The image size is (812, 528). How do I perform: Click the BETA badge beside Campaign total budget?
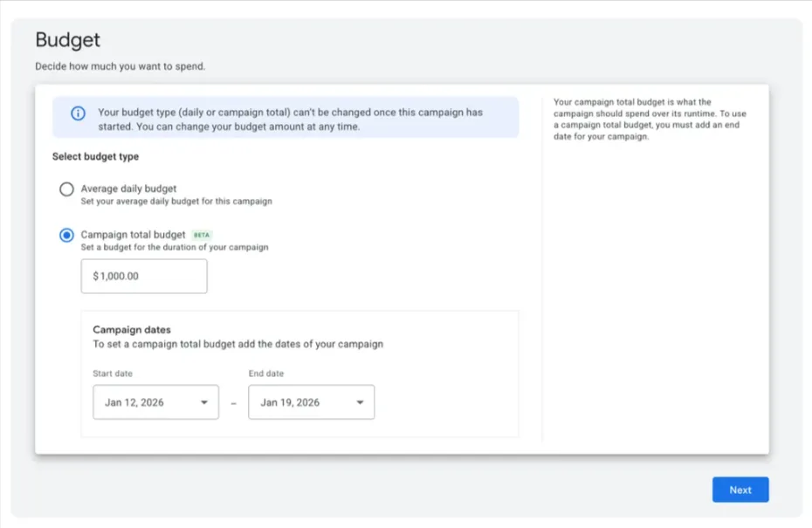point(202,235)
